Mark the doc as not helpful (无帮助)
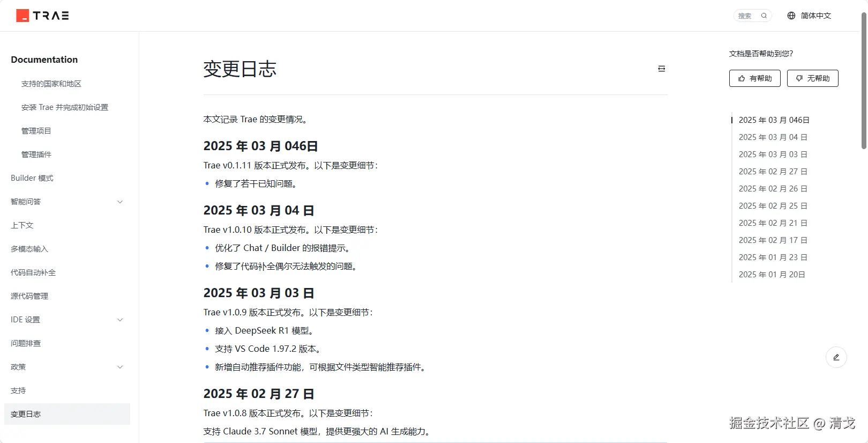868x443 pixels. point(812,78)
